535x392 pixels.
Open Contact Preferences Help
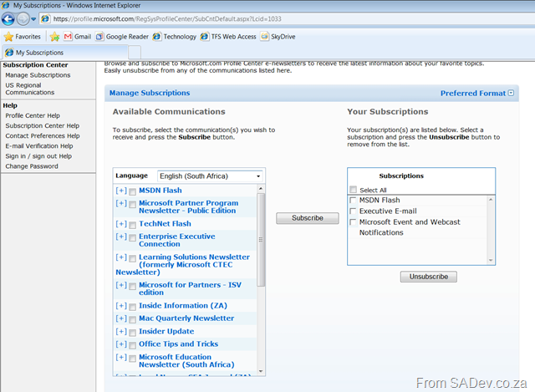tap(43, 135)
